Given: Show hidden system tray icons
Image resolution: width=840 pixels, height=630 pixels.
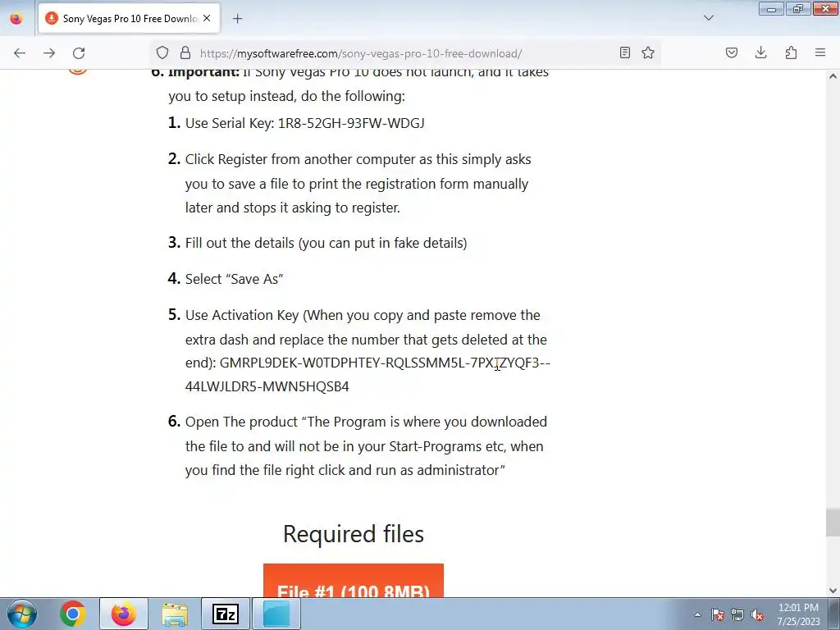Looking at the screenshot, I should [697, 615].
